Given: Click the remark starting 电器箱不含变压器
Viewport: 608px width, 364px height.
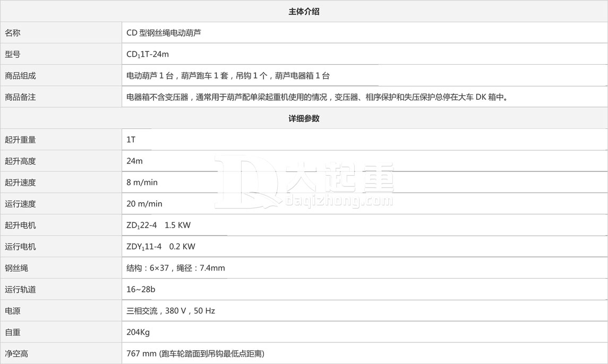Looking at the screenshot, I should coord(317,97).
